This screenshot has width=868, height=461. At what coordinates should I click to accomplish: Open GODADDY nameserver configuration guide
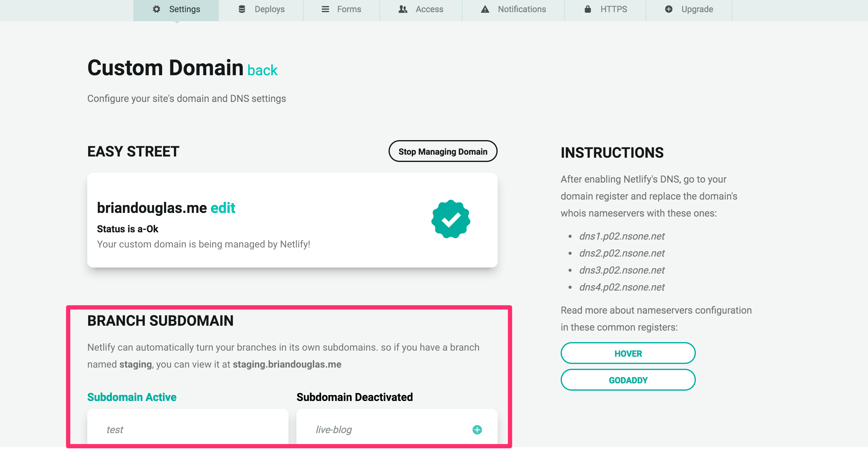pos(627,379)
